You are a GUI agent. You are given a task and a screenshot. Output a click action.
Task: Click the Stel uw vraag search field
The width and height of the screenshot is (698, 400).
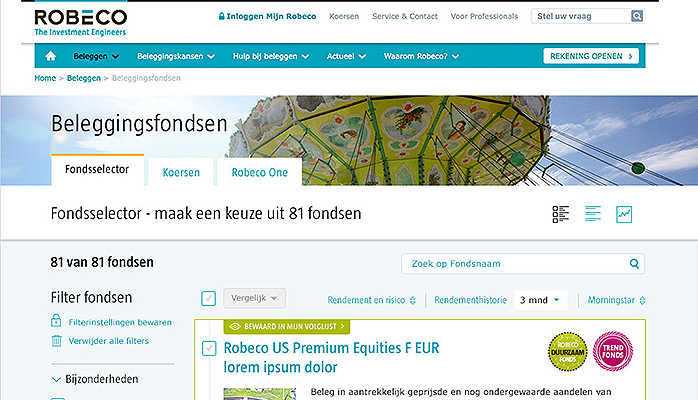[x=581, y=16]
